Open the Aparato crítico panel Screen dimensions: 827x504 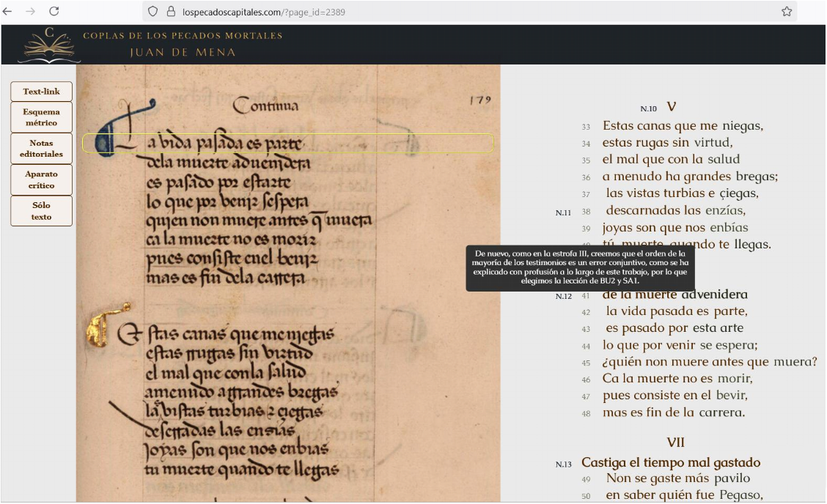(x=41, y=179)
